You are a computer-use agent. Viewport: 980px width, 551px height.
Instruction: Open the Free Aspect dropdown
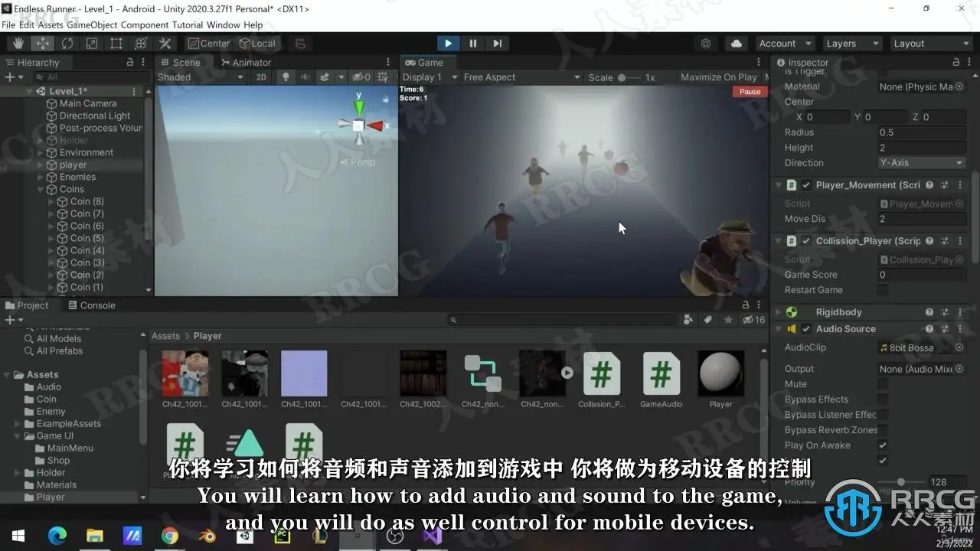tap(521, 77)
